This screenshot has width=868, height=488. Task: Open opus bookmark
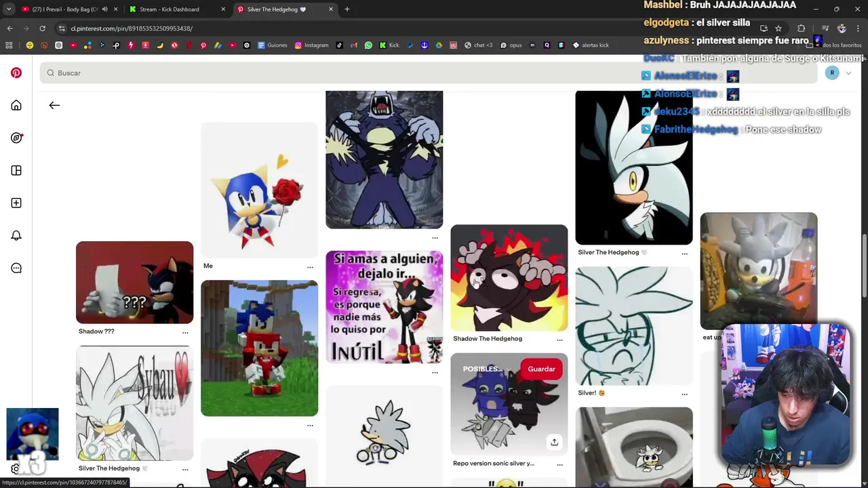pyautogui.click(x=511, y=45)
